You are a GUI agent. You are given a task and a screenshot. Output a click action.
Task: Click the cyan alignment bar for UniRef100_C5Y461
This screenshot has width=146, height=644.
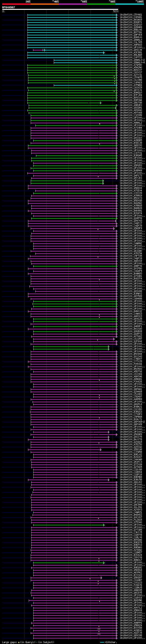pyautogui.click(x=72, y=15)
